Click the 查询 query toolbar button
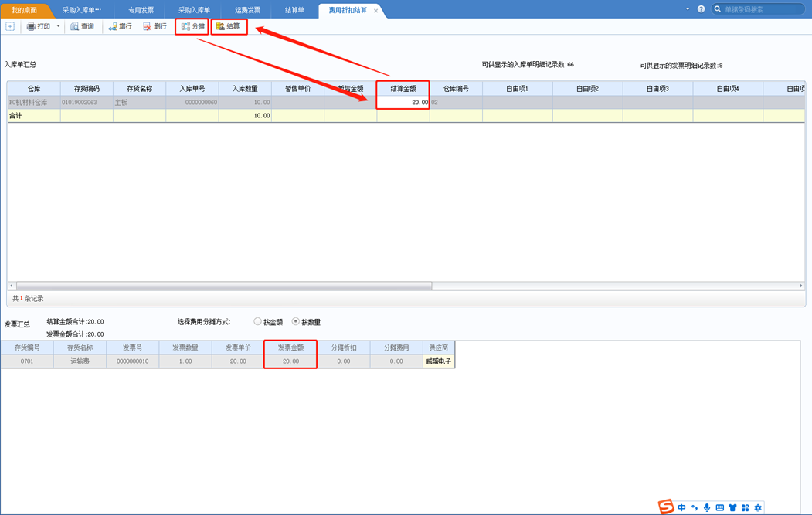812x515 pixels. pyautogui.click(x=83, y=26)
